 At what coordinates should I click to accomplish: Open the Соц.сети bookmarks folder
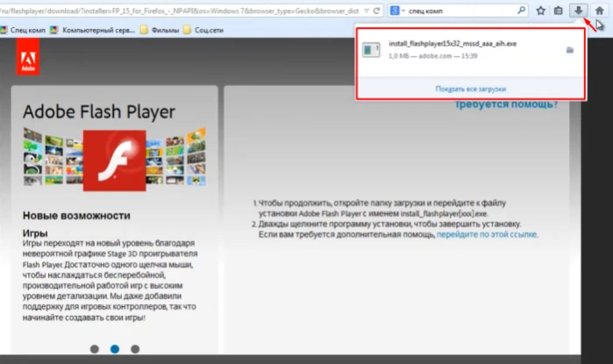[x=203, y=30]
